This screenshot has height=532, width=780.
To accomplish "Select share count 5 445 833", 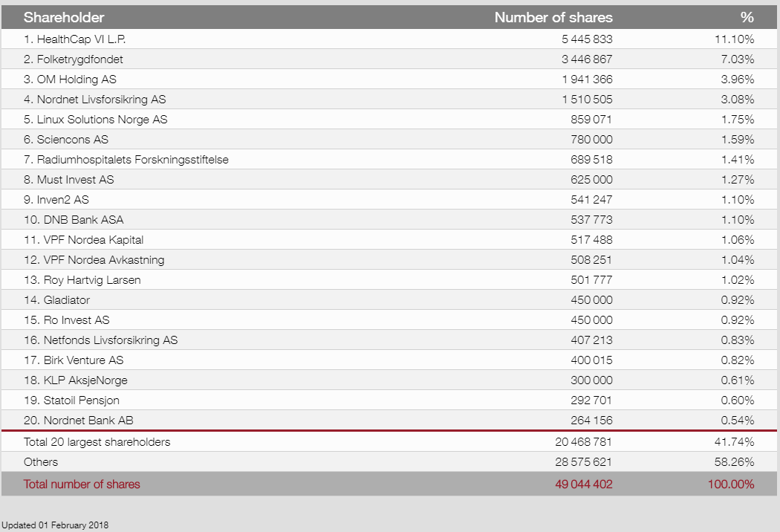I will (587, 39).
